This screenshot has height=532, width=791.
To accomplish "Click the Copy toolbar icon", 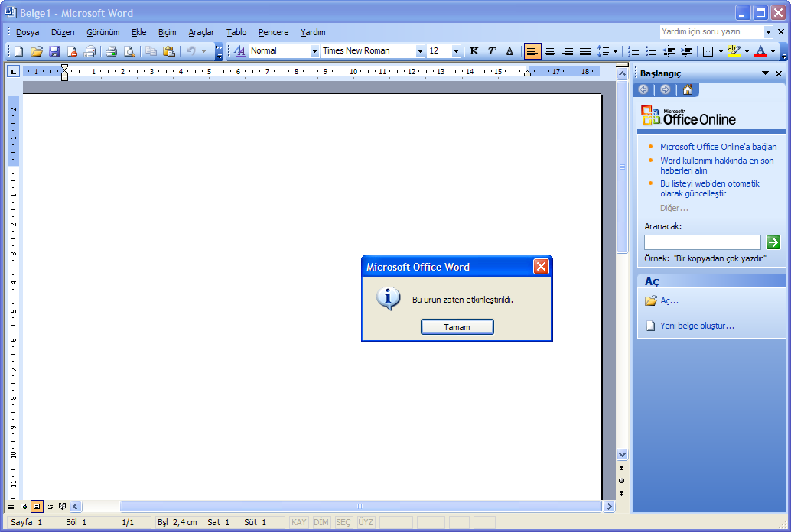I will pos(151,51).
